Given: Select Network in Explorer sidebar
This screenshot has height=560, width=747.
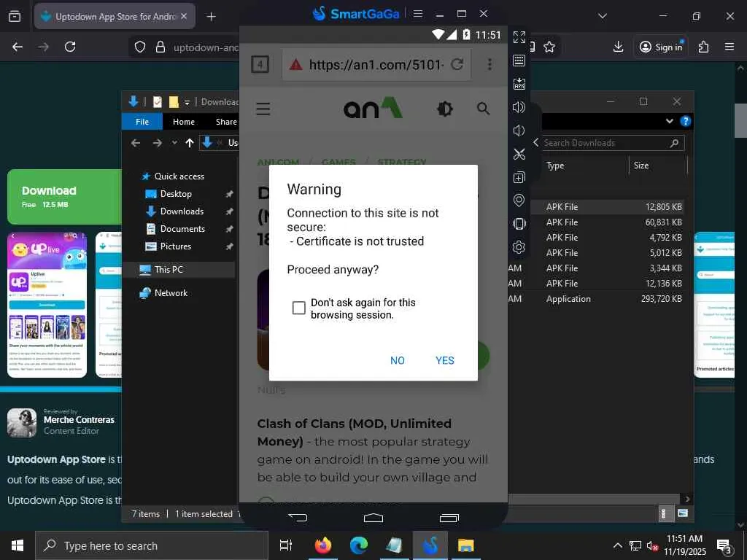Looking at the screenshot, I should click(x=171, y=293).
